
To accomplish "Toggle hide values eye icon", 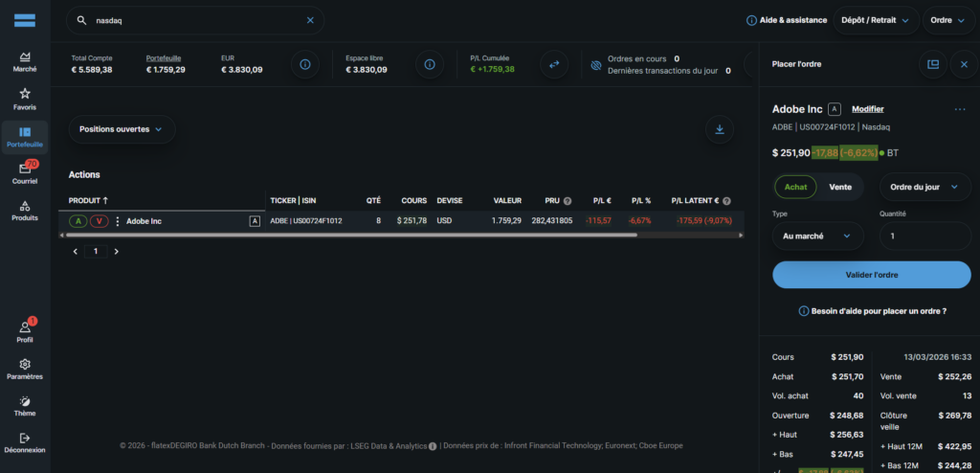I will pyautogui.click(x=595, y=64).
